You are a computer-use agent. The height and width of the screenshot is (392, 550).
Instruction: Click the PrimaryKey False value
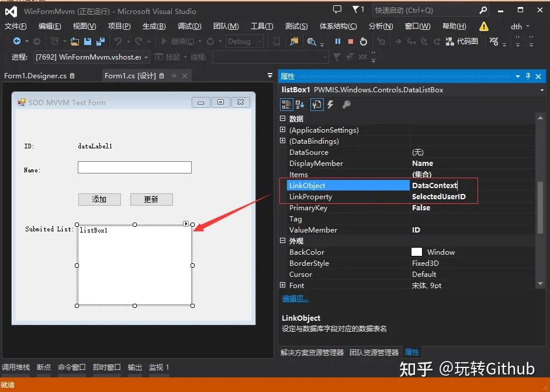coord(421,208)
